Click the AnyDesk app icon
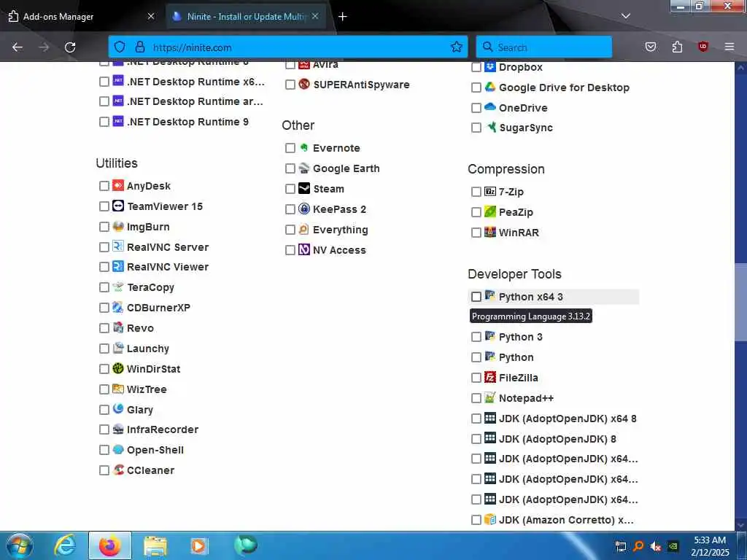Viewport: 747px width, 560px height. point(118,186)
